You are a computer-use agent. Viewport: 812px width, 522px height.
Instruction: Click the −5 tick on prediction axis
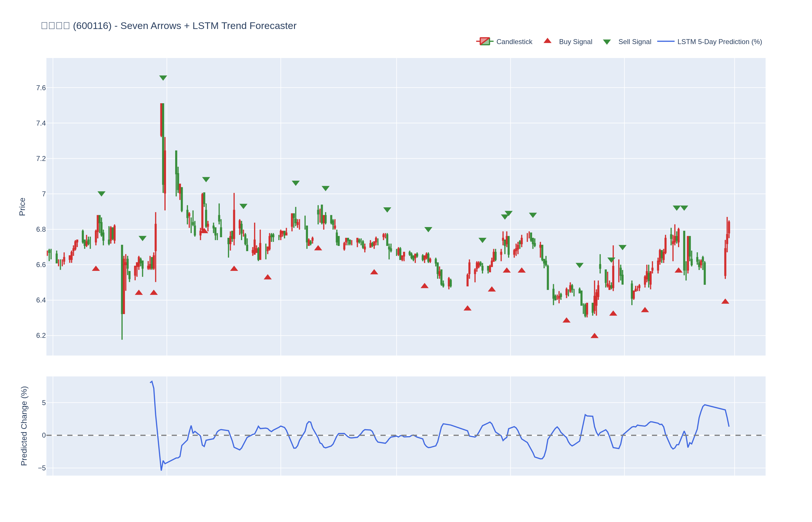click(42, 468)
